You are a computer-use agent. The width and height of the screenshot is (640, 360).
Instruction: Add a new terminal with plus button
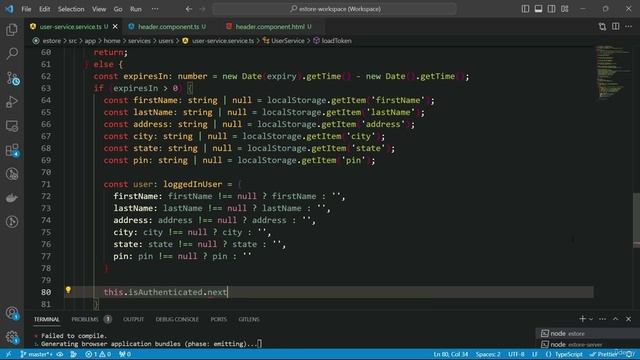click(x=582, y=319)
